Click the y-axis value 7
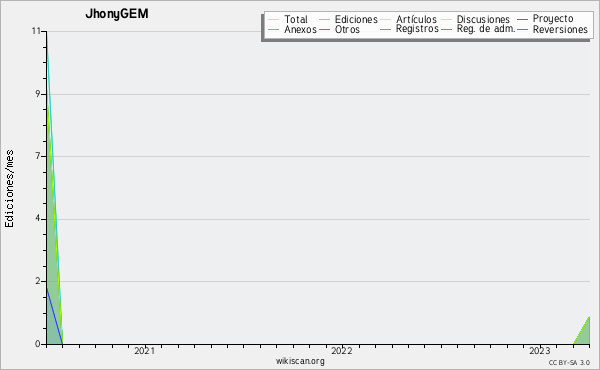600x370 pixels. (x=38, y=156)
